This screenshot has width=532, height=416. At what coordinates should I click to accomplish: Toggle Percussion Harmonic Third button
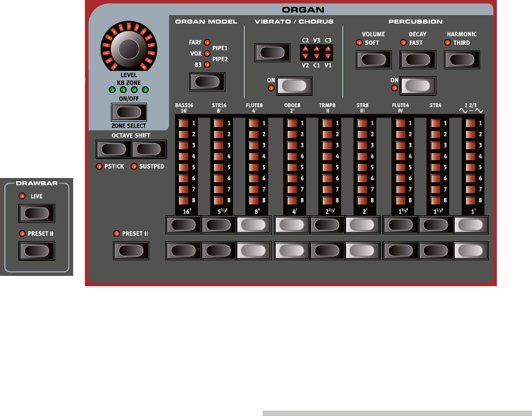(462, 60)
